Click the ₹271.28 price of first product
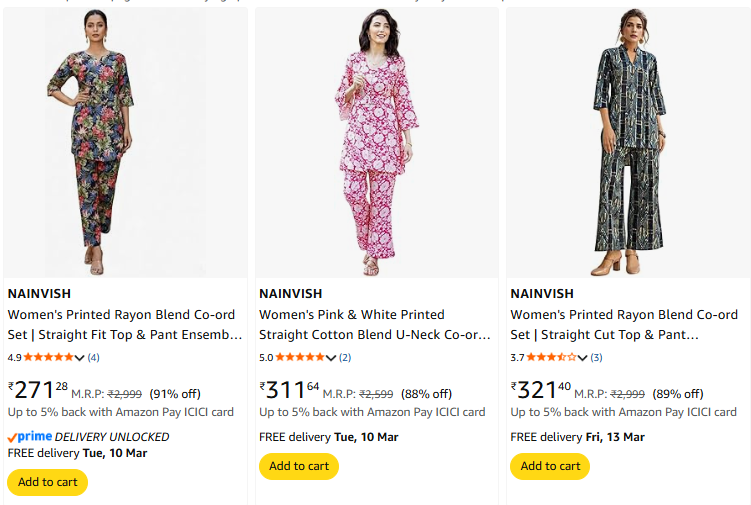751x505 pixels. click(38, 390)
